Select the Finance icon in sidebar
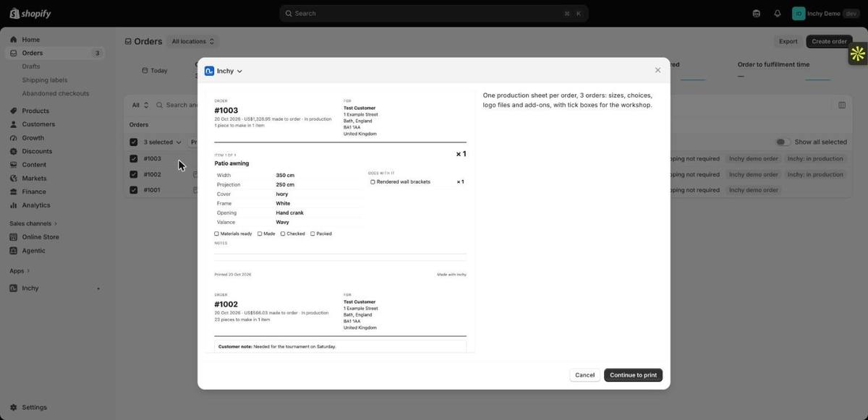 tap(13, 192)
